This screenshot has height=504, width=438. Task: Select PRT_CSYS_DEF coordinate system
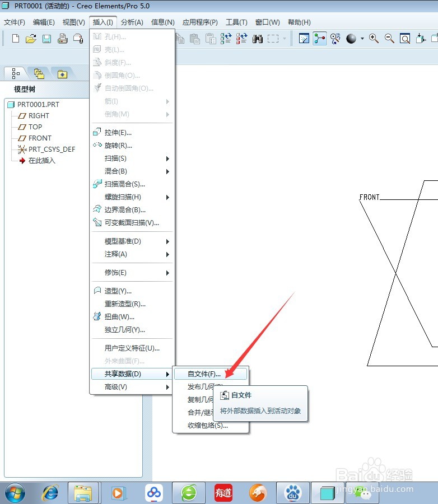46,150
